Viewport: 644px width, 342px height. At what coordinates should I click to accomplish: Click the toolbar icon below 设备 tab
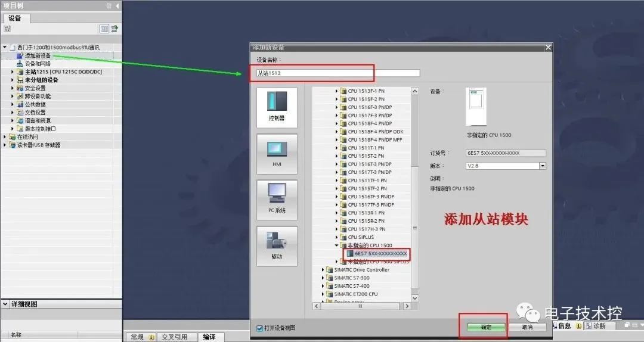click(7, 29)
